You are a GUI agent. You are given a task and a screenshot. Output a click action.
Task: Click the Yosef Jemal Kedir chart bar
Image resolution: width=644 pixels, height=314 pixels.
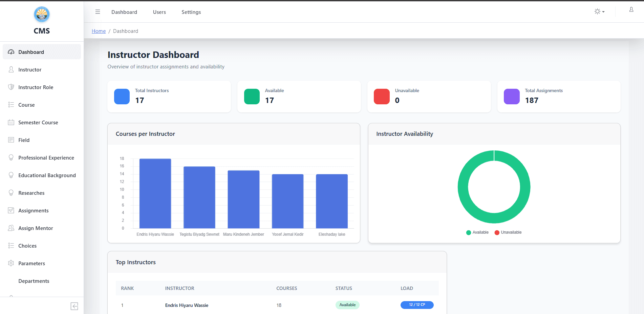tap(288, 201)
